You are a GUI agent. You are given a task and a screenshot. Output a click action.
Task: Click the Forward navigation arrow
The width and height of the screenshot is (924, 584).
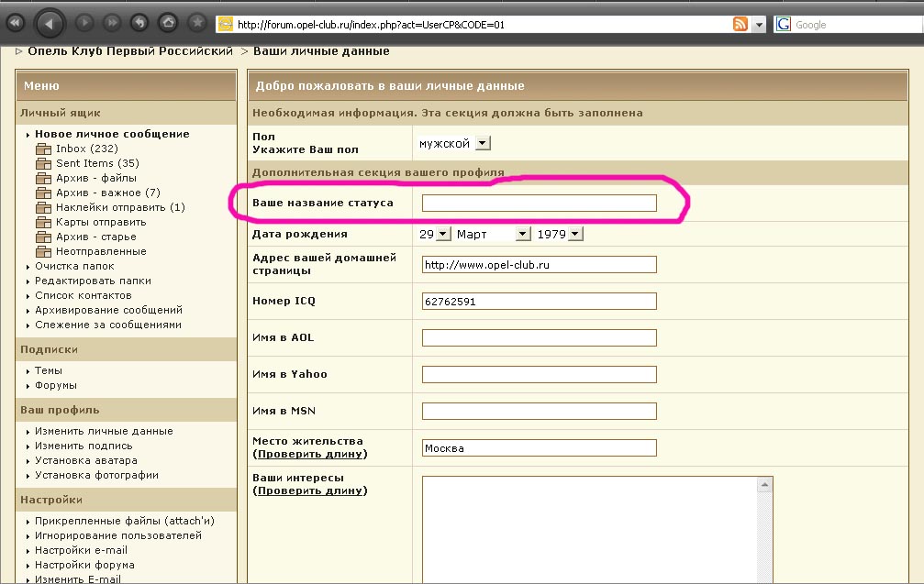click(x=83, y=22)
